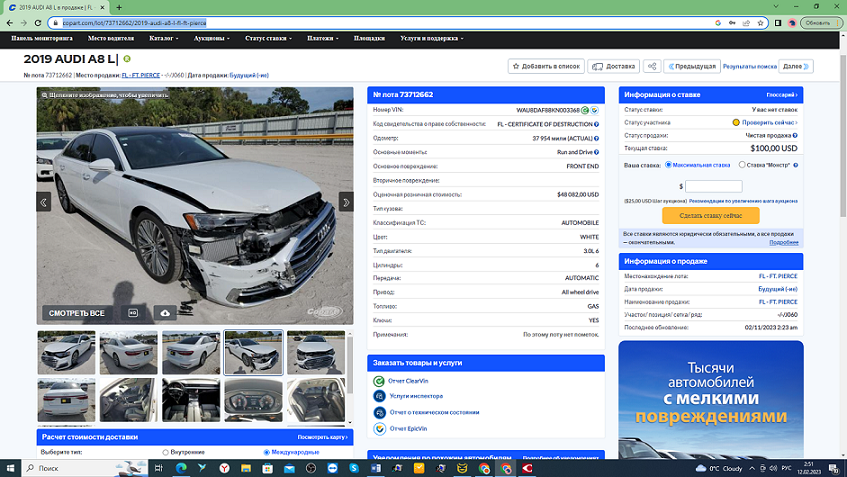This screenshot has width=847, height=477.
Task: Open help icon beside Run and Drive
Action: click(596, 152)
